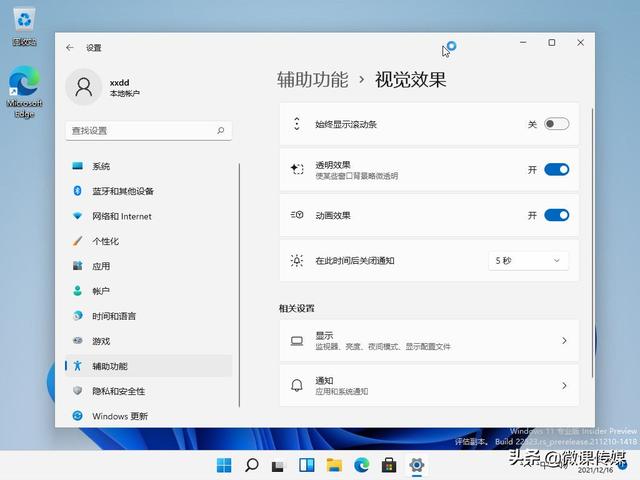Click the 辅助功能 accessibility icon
640x480 pixels.
coord(78,366)
